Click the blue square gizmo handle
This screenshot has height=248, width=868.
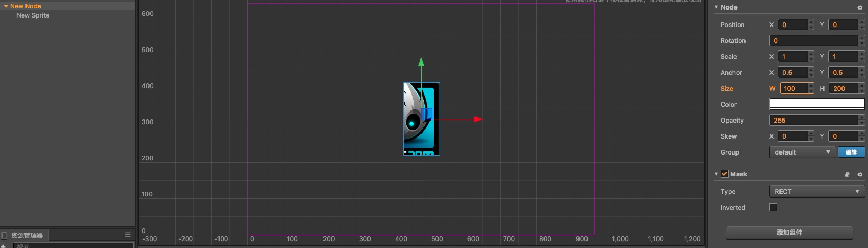tap(427, 114)
